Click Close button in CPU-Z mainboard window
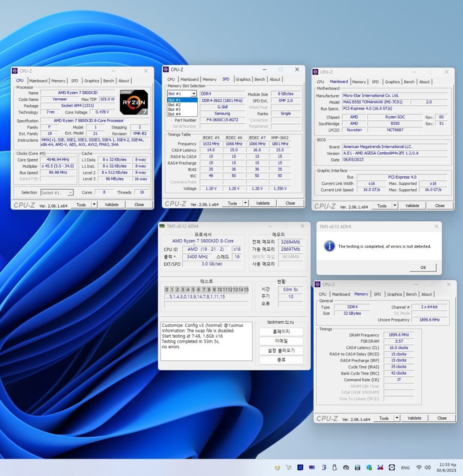Viewport: 463px width, 476px height. [x=440, y=205]
